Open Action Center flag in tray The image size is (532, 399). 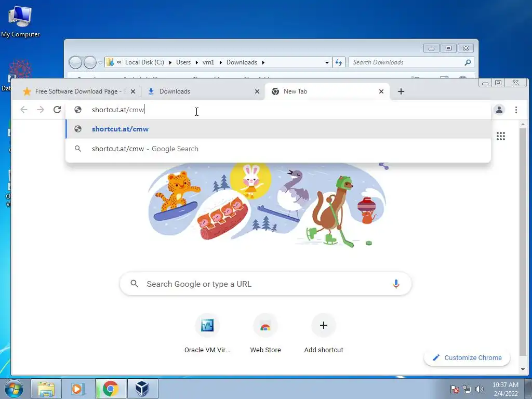[455, 389]
